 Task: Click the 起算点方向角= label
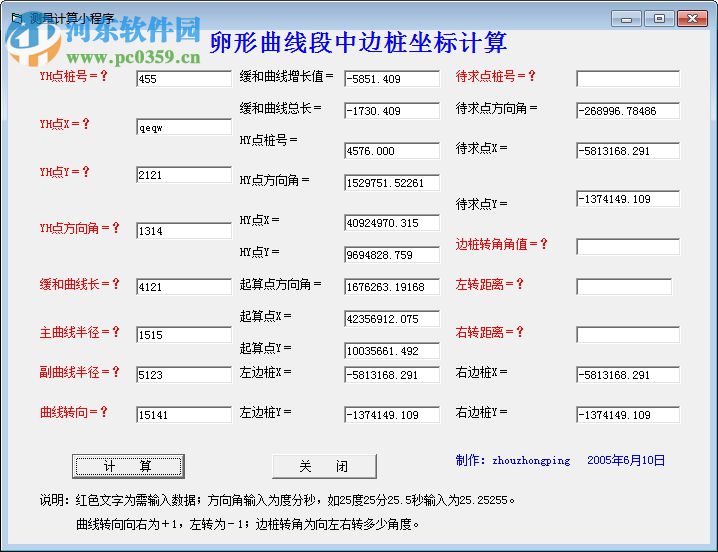pyautogui.click(x=280, y=284)
